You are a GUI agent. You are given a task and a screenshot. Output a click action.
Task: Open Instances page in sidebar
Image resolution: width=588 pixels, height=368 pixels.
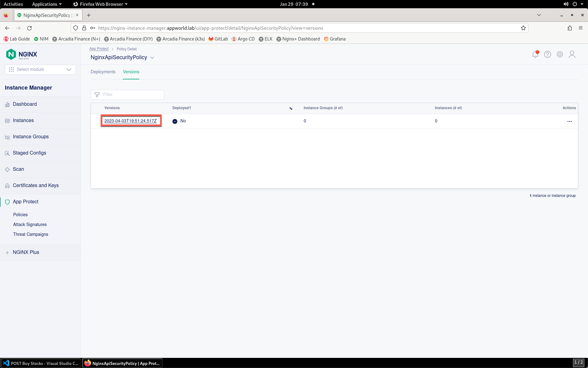(23, 121)
